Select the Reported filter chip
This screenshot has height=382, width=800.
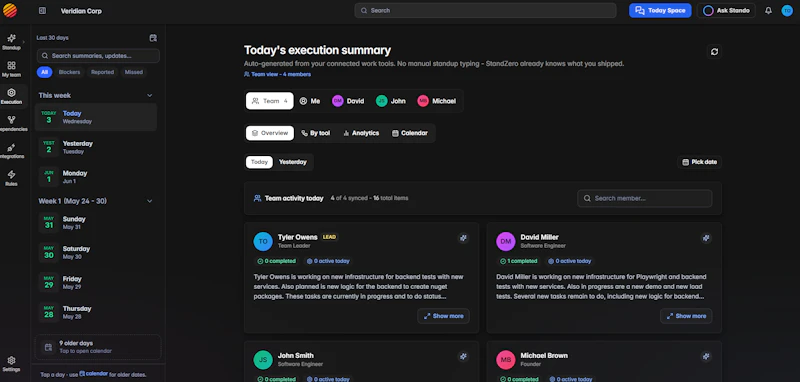click(102, 72)
